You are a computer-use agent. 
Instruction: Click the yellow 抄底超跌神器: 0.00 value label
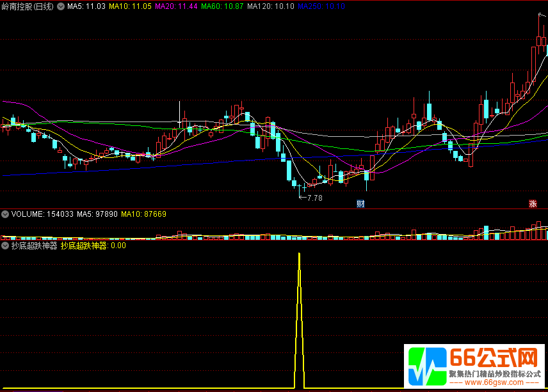(93, 245)
